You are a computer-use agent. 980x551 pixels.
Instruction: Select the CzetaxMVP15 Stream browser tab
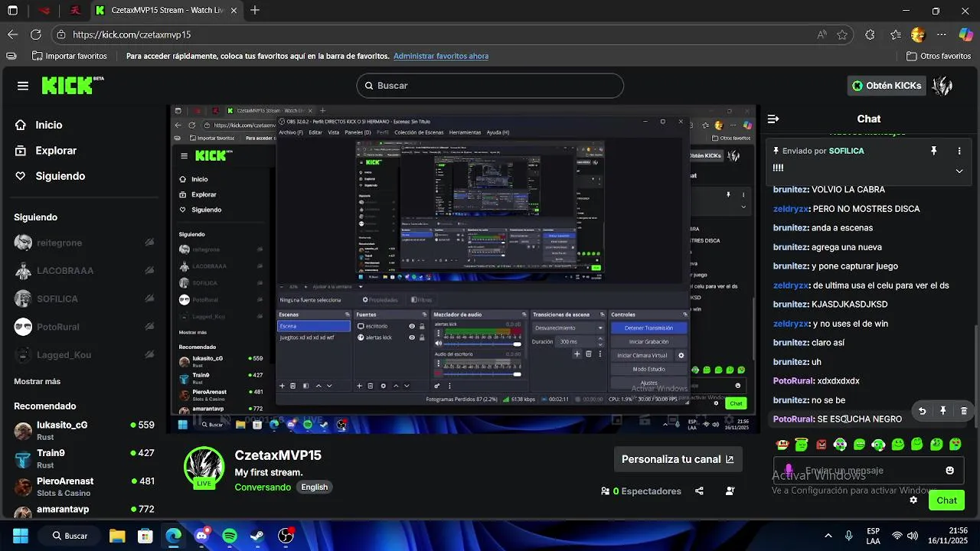coord(167,11)
